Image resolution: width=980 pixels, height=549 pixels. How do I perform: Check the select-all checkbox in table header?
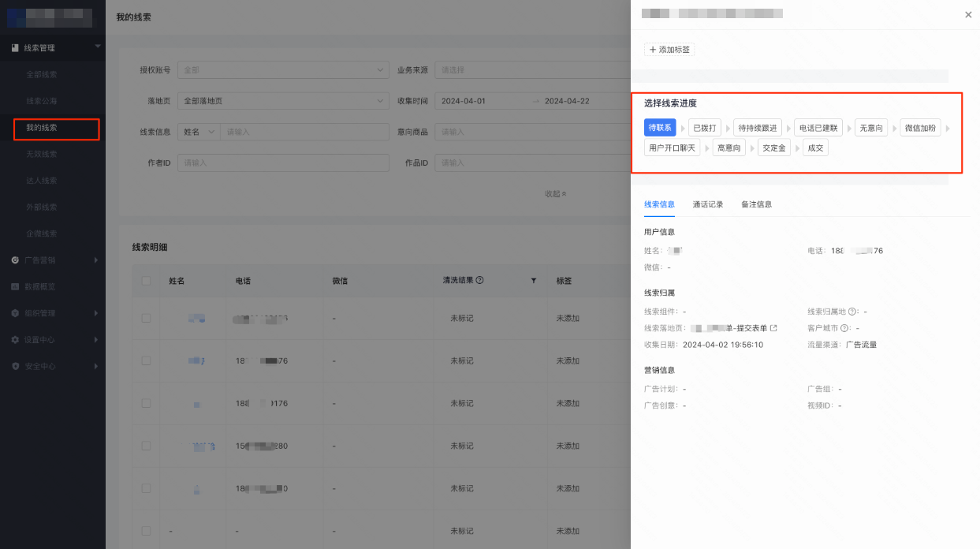[x=146, y=281]
